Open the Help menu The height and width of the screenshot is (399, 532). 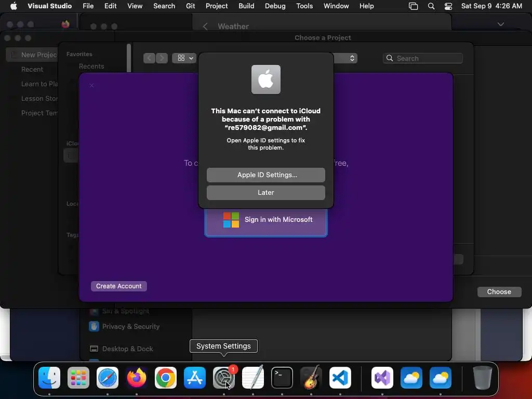pyautogui.click(x=366, y=6)
